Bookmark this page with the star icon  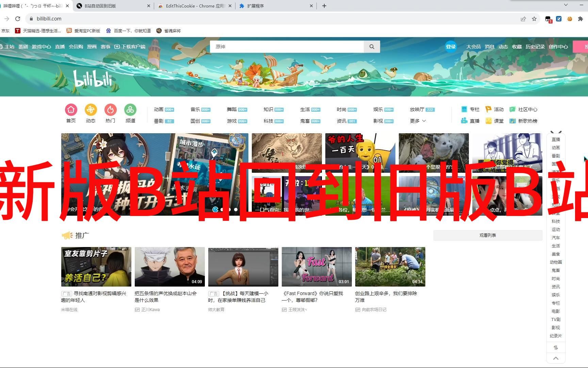(534, 19)
